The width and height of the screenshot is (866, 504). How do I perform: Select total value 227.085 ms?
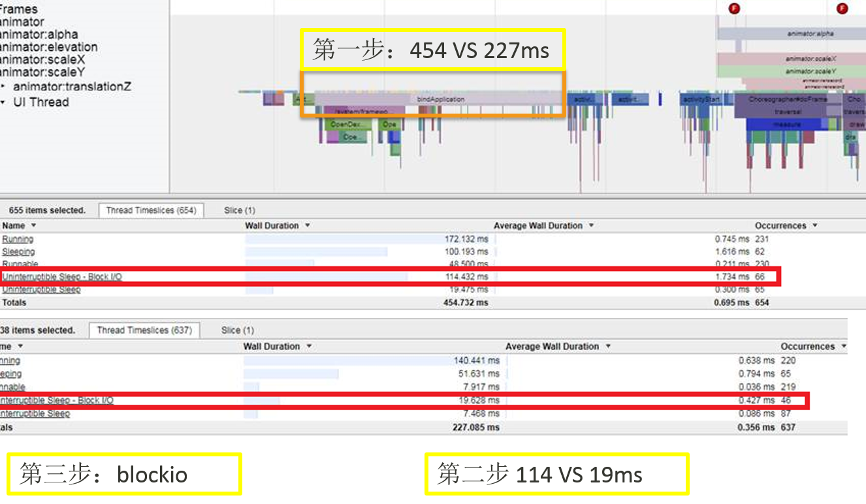[x=477, y=427]
